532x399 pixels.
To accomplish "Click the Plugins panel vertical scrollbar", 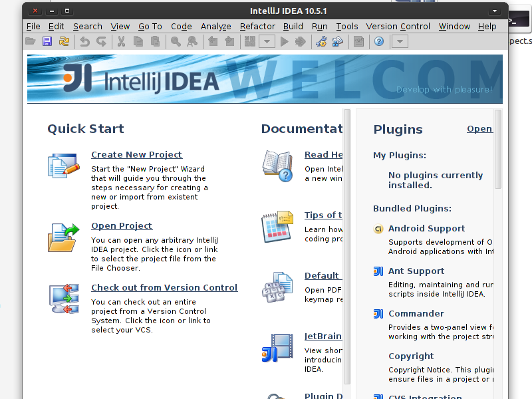I will pos(498,153).
